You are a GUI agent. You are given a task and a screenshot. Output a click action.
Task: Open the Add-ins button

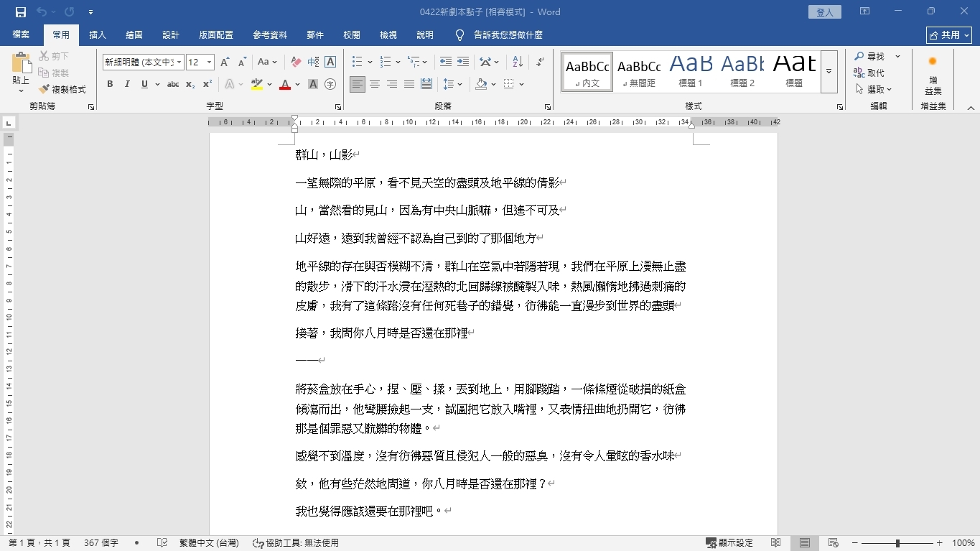click(x=933, y=75)
